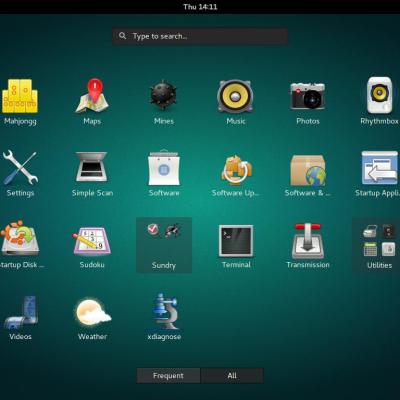Switch to the Frequent apps view

tap(168, 376)
